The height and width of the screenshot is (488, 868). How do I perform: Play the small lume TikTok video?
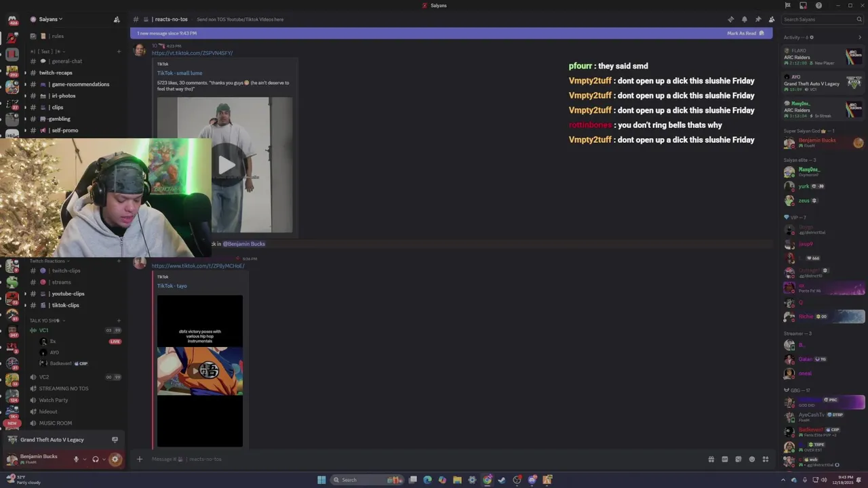click(x=227, y=164)
